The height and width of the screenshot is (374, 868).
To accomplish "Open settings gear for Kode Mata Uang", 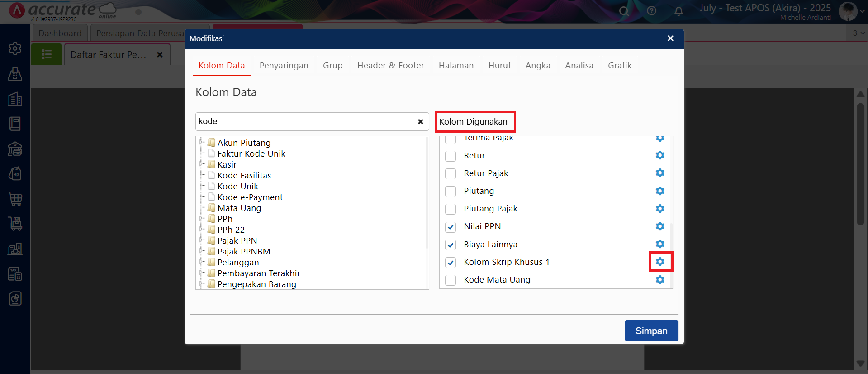I will coord(660,280).
